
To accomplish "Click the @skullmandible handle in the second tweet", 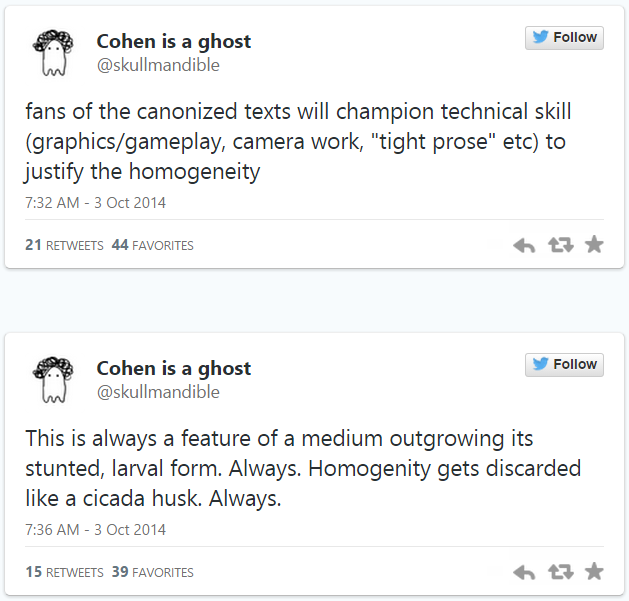I will tap(157, 392).
